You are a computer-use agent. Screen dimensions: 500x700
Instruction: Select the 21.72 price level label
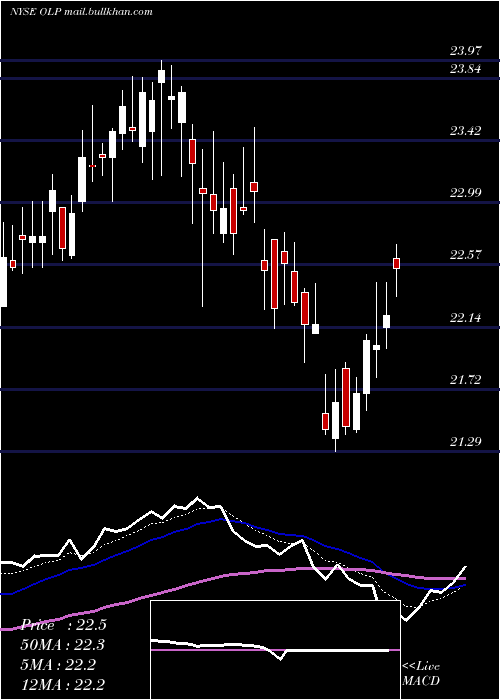coord(466,380)
